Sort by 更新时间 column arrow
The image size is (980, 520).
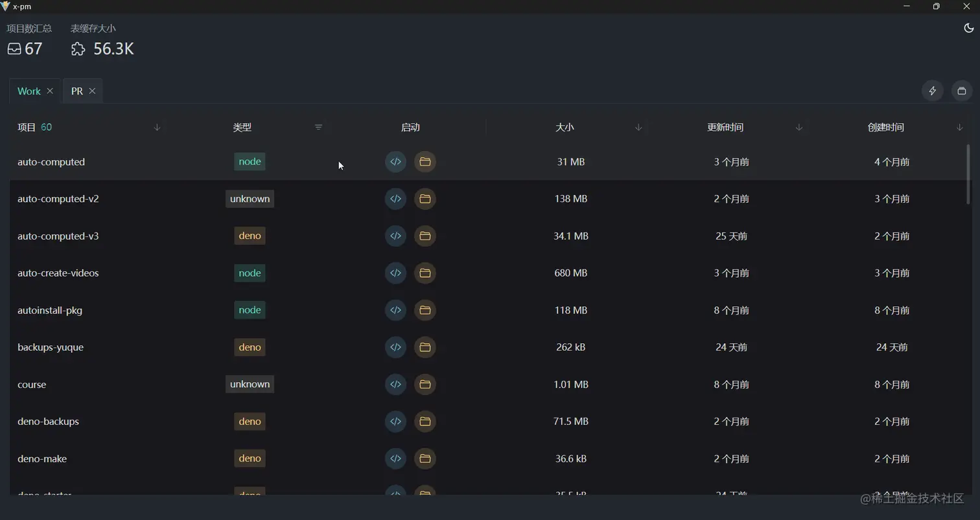tap(799, 128)
